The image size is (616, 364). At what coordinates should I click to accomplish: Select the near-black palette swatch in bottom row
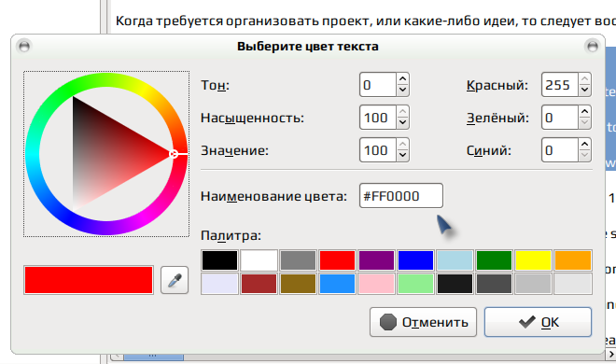point(455,284)
